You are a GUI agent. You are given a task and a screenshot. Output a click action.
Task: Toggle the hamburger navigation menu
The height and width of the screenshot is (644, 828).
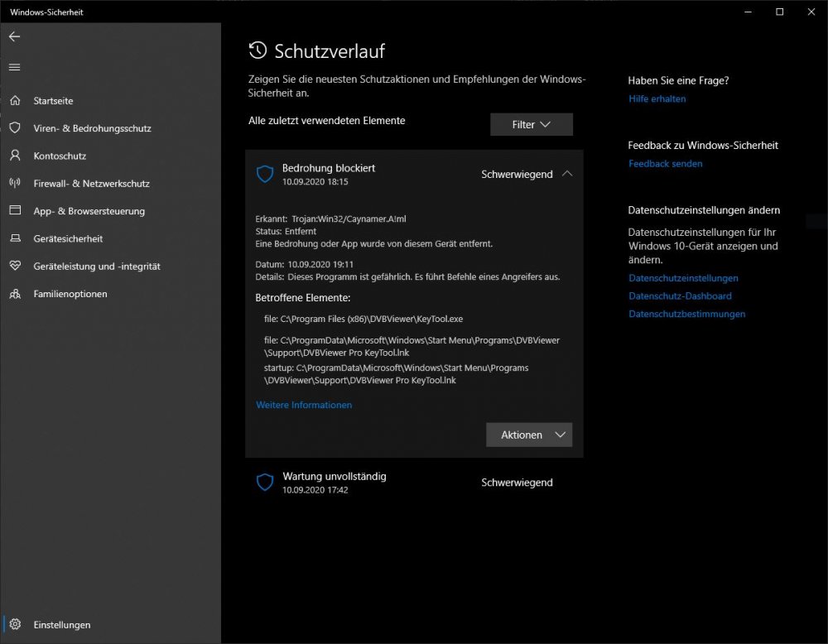pos(14,67)
